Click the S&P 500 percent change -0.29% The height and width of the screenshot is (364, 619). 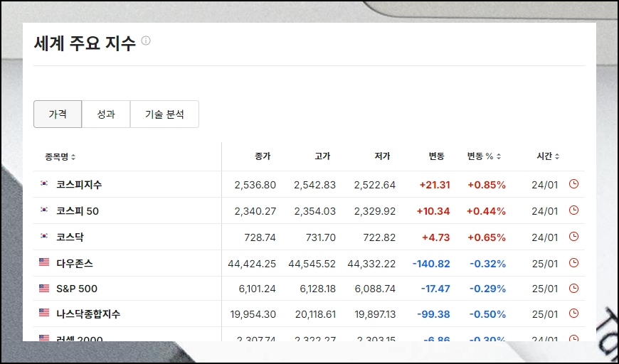pos(487,289)
